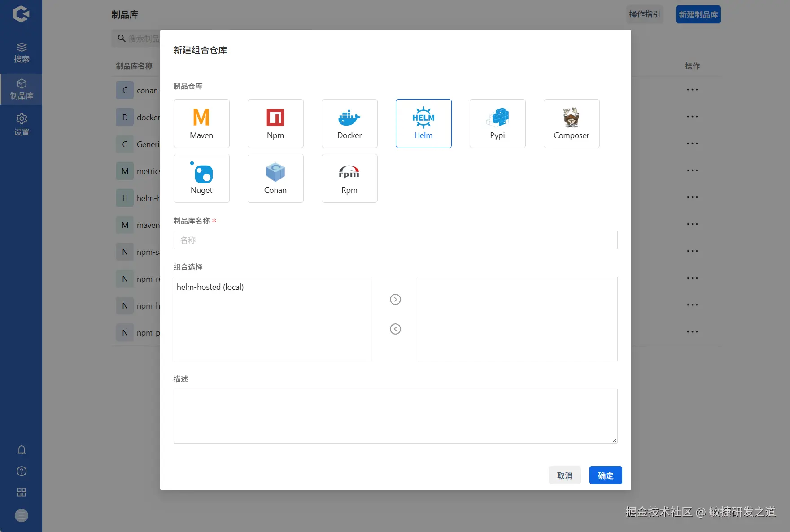Select the Npm repository type
Screen dimensions: 790x532
pyautogui.click(x=275, y=123)
